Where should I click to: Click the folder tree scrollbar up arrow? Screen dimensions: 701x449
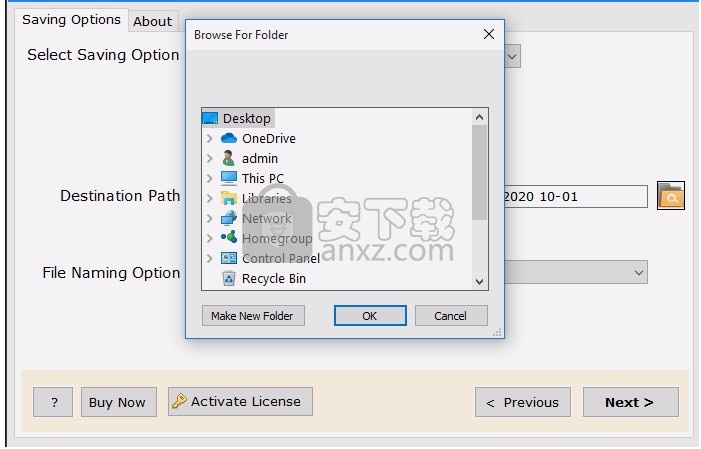click(479, 117)
